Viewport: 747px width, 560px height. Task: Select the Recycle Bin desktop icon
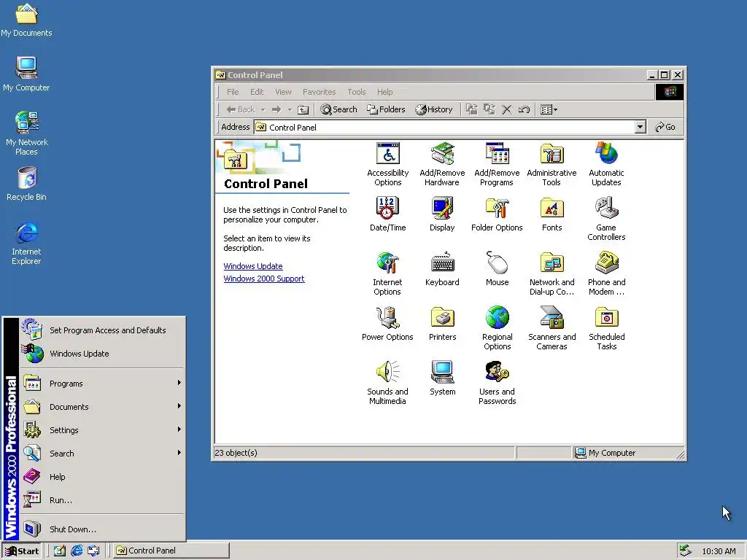click(27, 184)
